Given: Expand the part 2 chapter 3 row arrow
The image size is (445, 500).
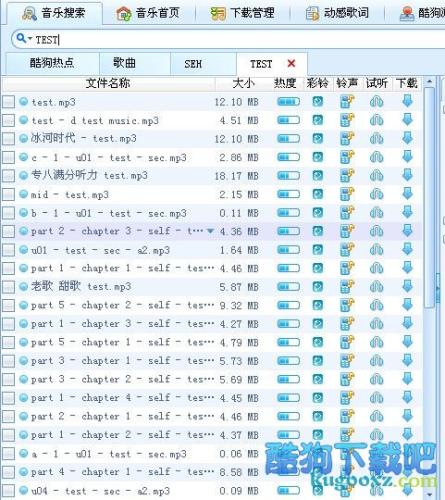Looking at the screenshot, I should [210, 231].
